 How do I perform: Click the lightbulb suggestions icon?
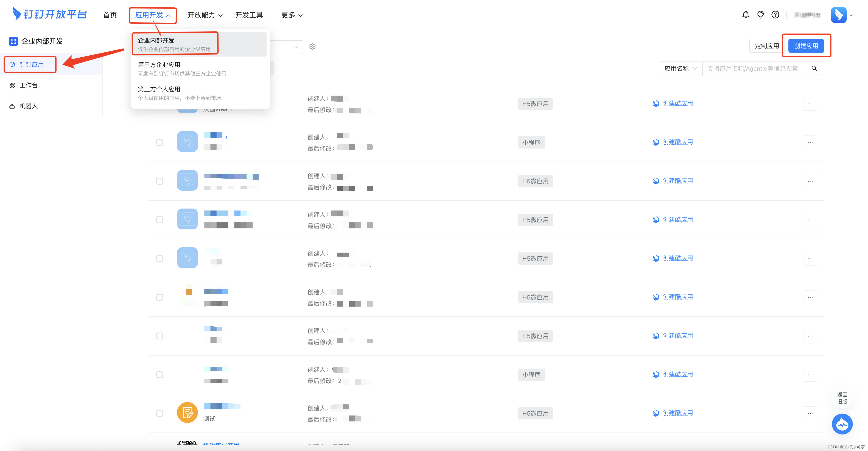pyautogui.click(x=761, y=15)
